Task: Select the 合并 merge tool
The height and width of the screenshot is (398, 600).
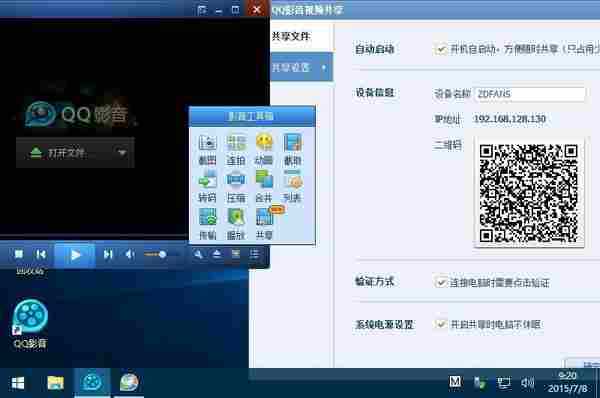Action: pyautogui.click(x=264, y=187)
